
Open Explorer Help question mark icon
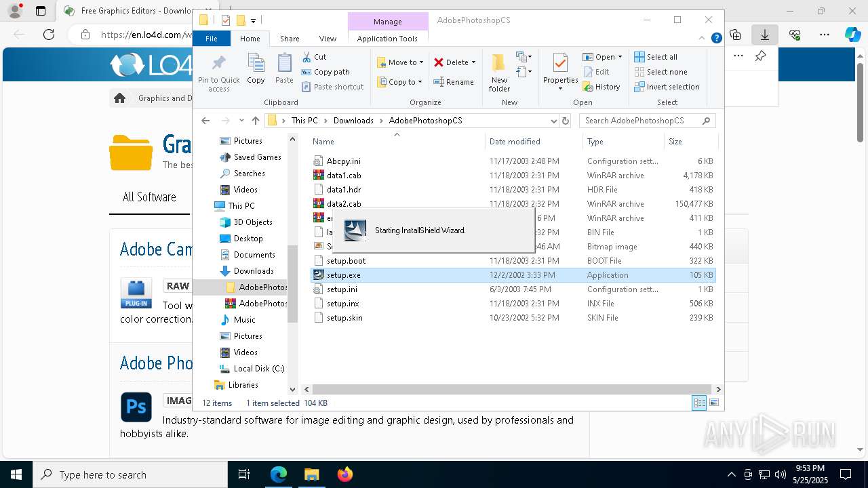point(716,39)
